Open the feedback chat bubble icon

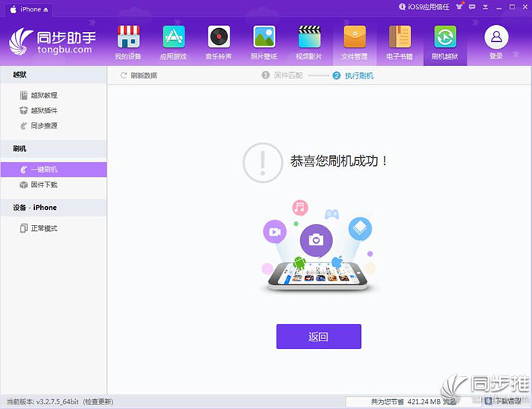[x=472, y=7]
